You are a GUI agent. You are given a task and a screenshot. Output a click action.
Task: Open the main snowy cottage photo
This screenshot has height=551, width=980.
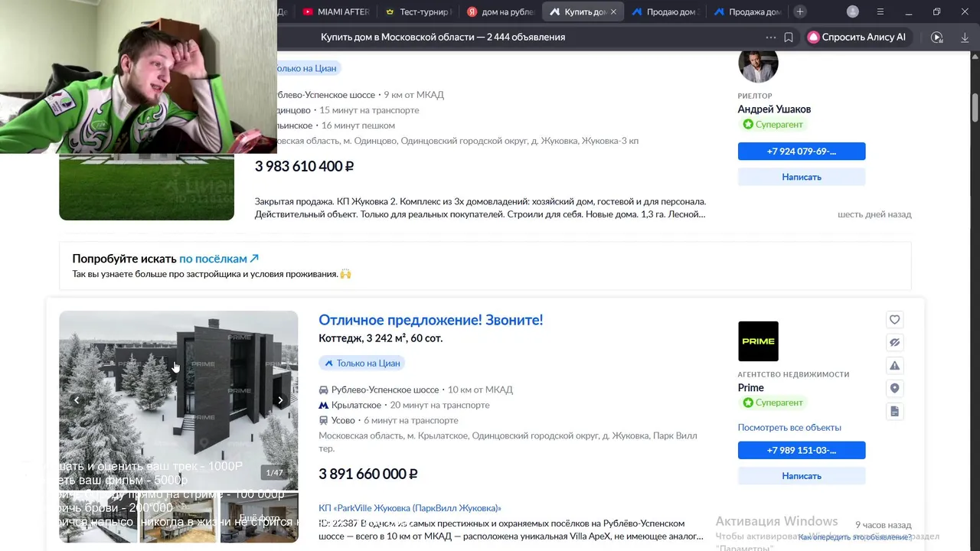[178, 399]
